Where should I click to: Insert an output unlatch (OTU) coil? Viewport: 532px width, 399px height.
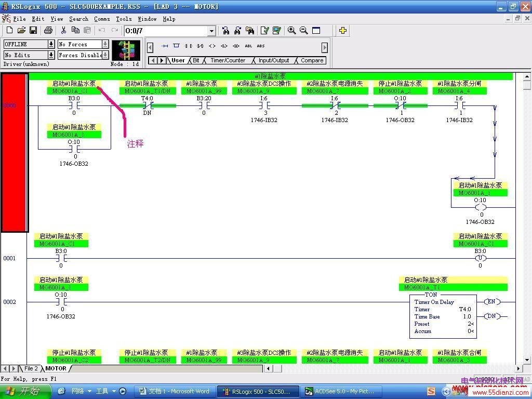236,46
